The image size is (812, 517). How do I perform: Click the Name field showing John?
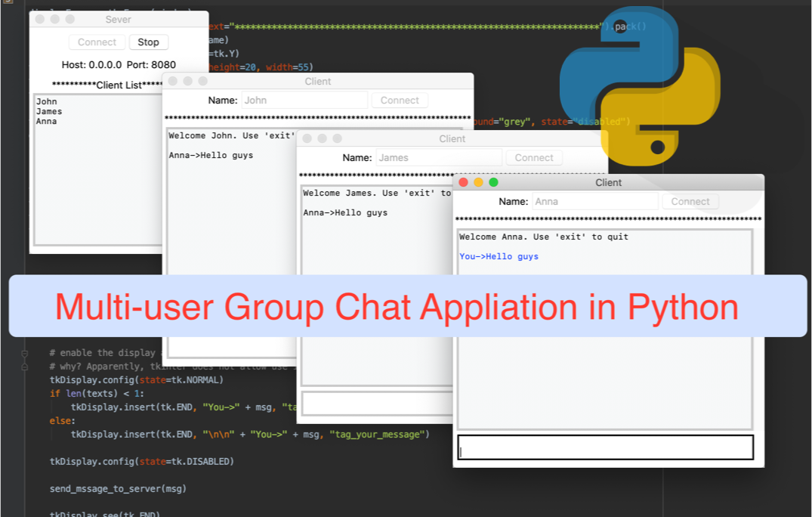(x=304, y=100)
